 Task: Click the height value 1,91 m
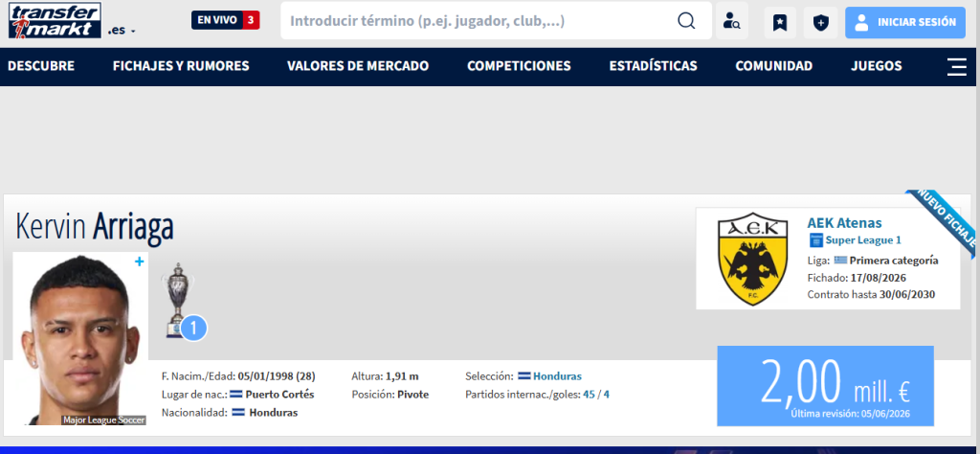pos(402,376)
